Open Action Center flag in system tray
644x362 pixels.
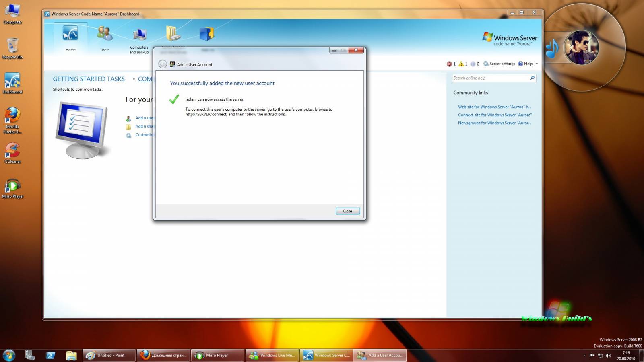(x=592, y=356)
